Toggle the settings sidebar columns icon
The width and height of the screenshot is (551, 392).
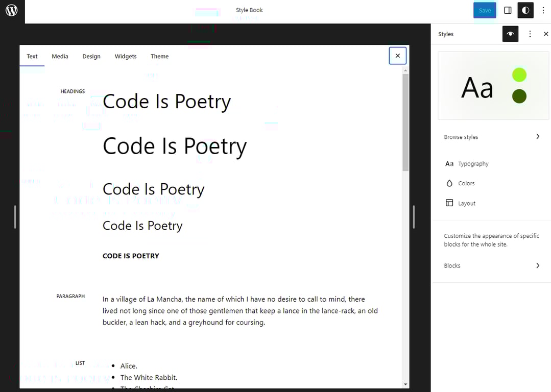(x=507, y=10)
